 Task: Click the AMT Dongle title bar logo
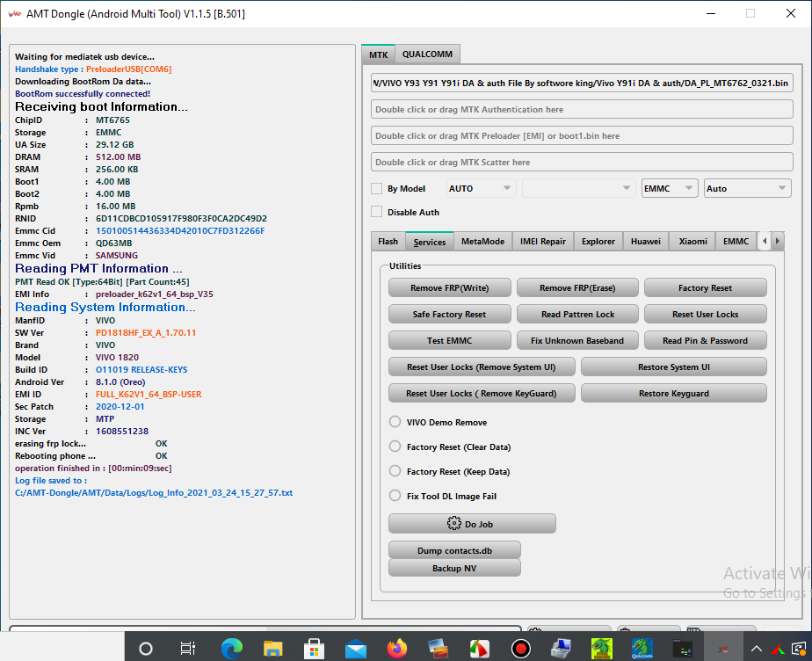[x=14, y=13]
